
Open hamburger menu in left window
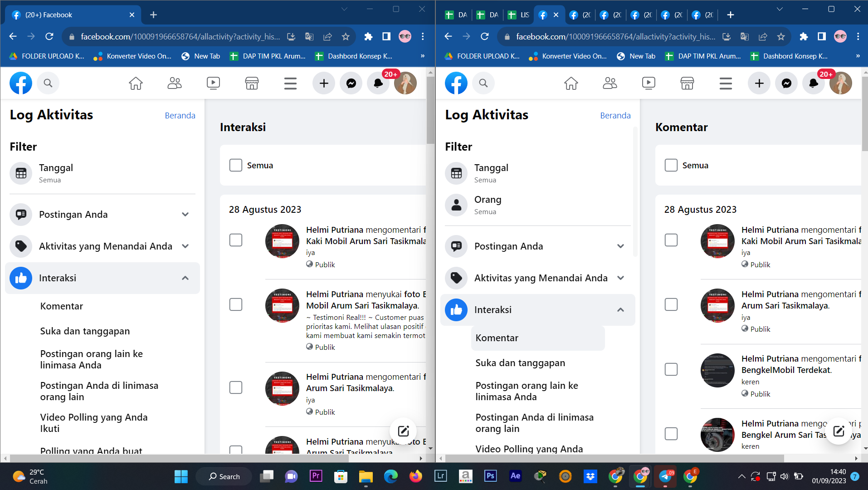tap(290, 83)
